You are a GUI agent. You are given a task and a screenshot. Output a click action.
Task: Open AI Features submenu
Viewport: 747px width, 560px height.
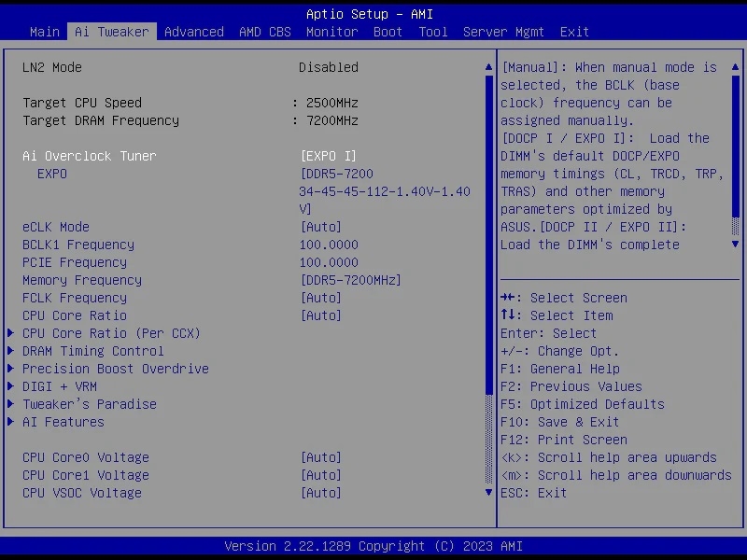pyautogui.click(x=63, y=422)
